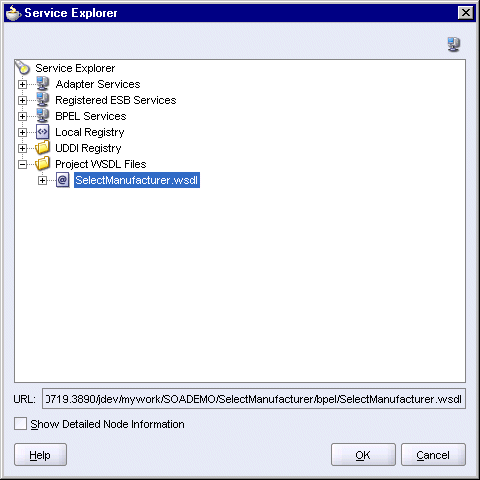480x480 pixels.
Task: Click the BPEL Services computer icon
Action: point(43,116)
